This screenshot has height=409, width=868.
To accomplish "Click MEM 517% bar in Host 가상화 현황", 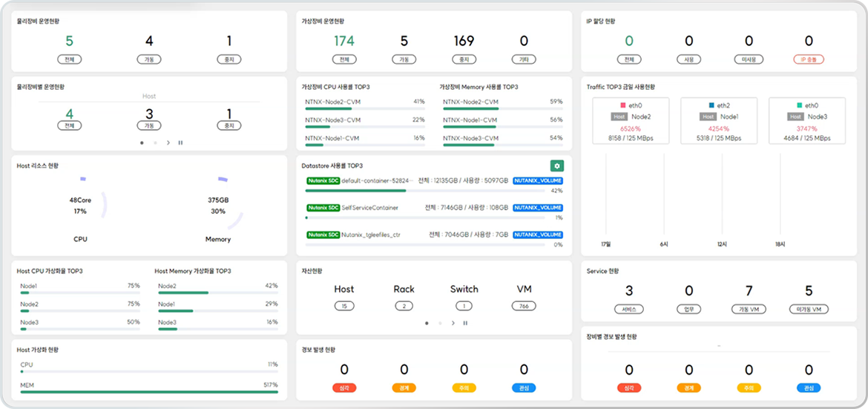I will pyautogui.click(x=149, y=392).
